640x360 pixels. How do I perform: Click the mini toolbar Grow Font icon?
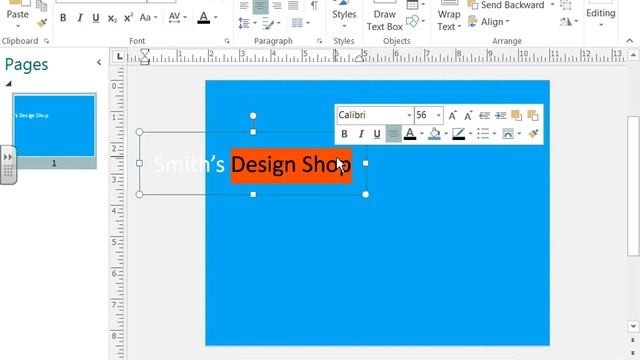452,116
